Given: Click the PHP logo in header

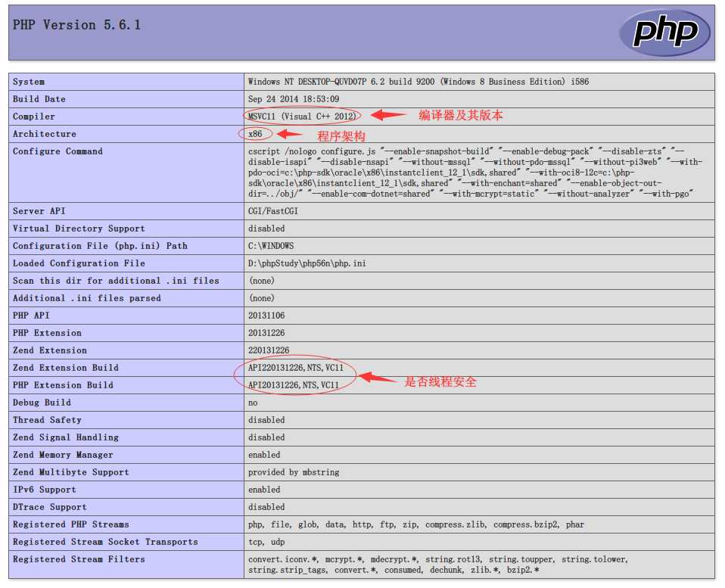Looking at the screenshot, I should pyautogui.click(x=665, y=33).
